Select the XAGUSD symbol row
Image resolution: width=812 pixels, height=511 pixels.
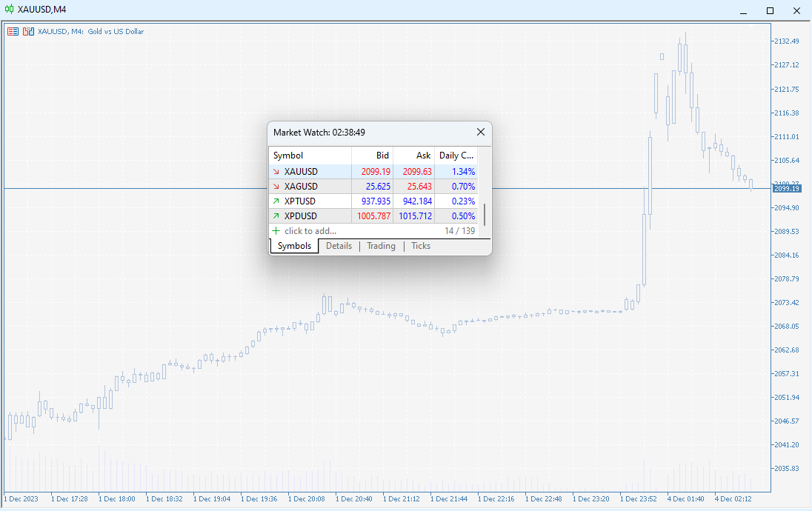click(373, 187)
